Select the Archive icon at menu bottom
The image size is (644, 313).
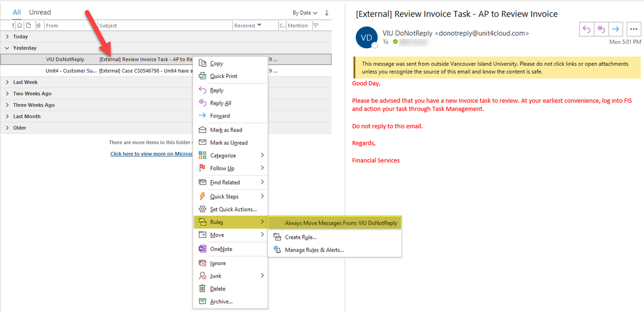click(203, 301)
